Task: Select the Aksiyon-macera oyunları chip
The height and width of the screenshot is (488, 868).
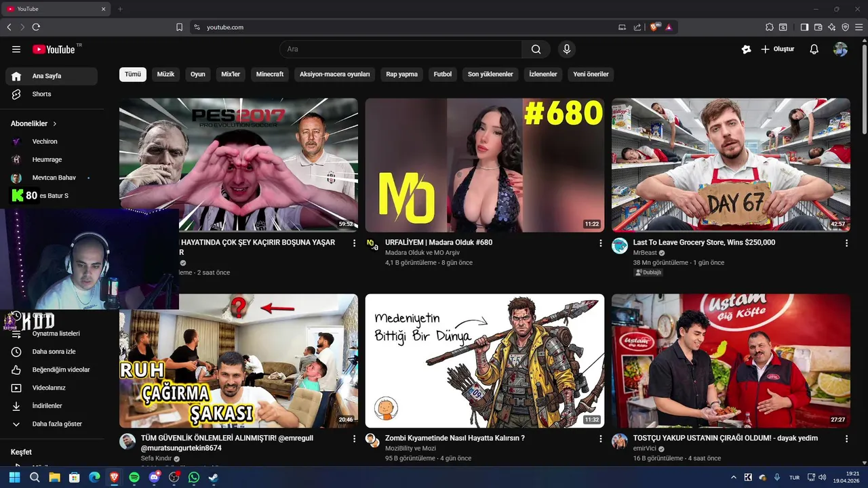Action: (x=335, y=74)
